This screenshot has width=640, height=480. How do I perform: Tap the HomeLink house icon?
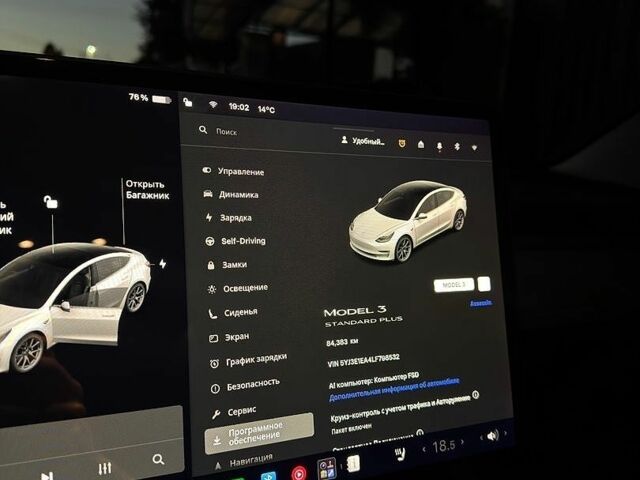421,144
